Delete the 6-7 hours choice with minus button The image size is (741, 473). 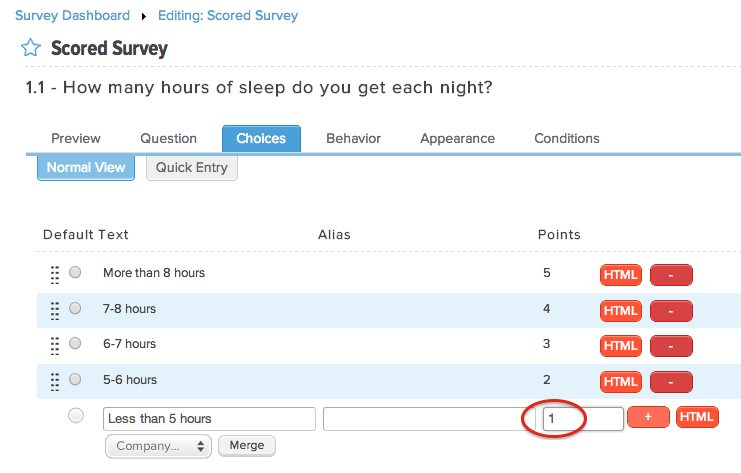pos(671,346)
